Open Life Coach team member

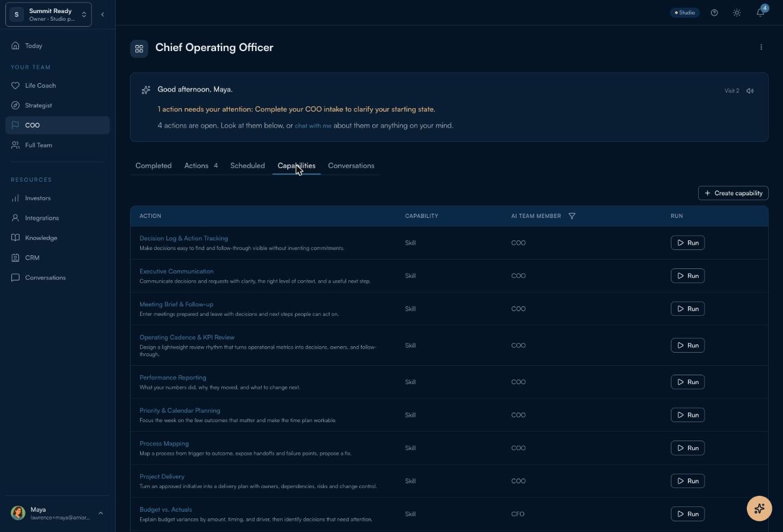58,85
